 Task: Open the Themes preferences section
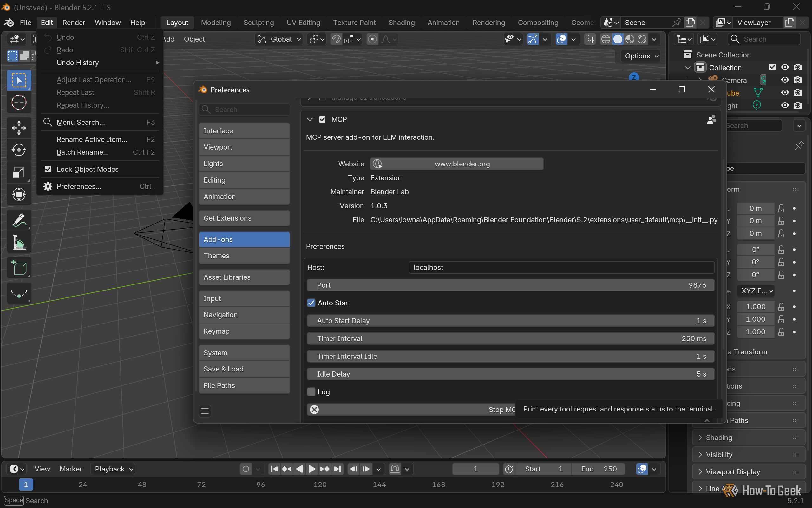(244, 256)
